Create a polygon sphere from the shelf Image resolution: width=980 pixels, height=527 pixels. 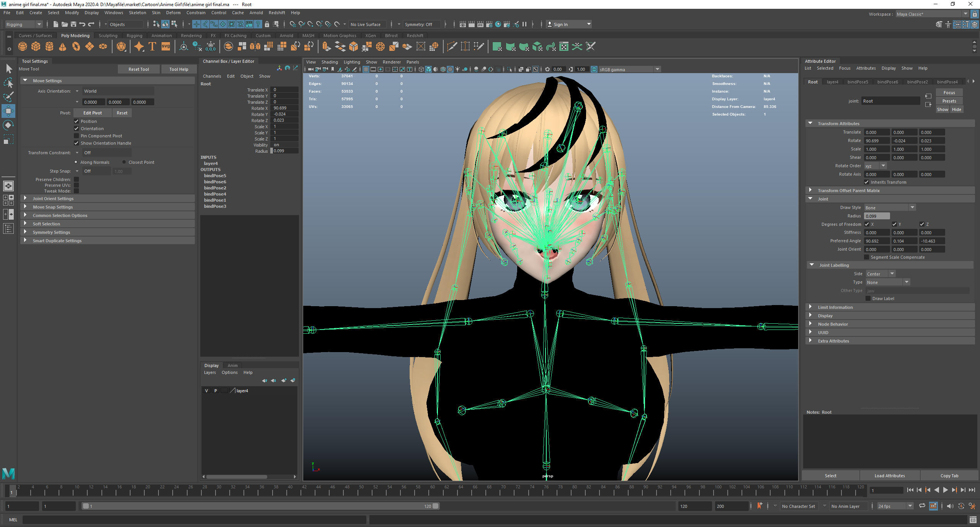click(x=23, y=47)
